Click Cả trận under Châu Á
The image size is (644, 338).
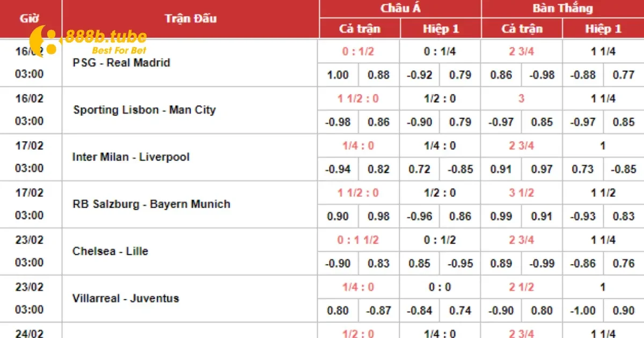pos(360,29)
